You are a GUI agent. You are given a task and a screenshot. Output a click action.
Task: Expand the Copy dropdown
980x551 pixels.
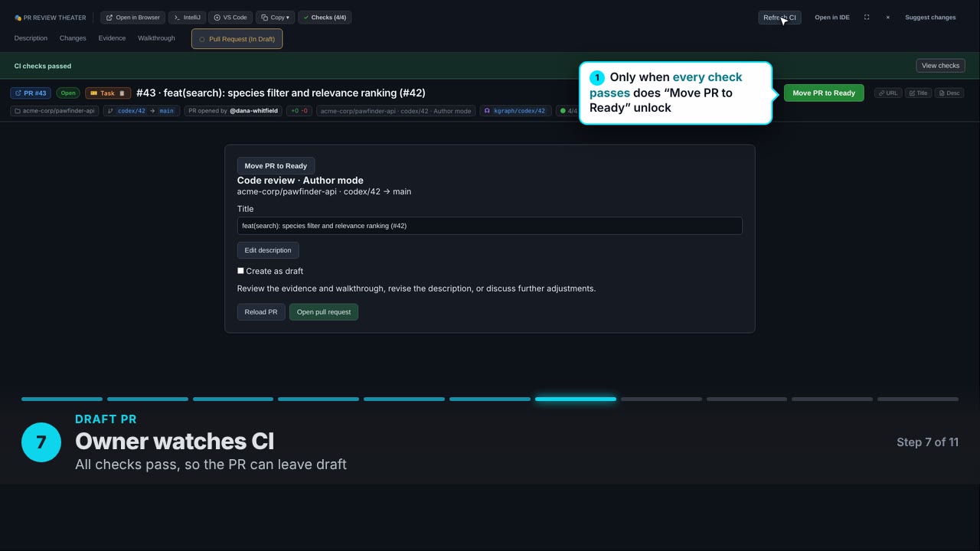coord(275,18)
